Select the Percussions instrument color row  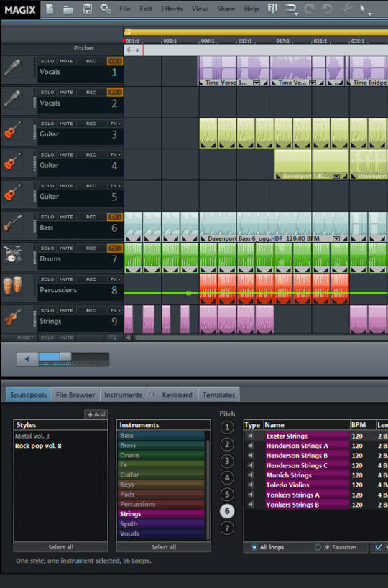pyautogui.click(x=162, y=504)
